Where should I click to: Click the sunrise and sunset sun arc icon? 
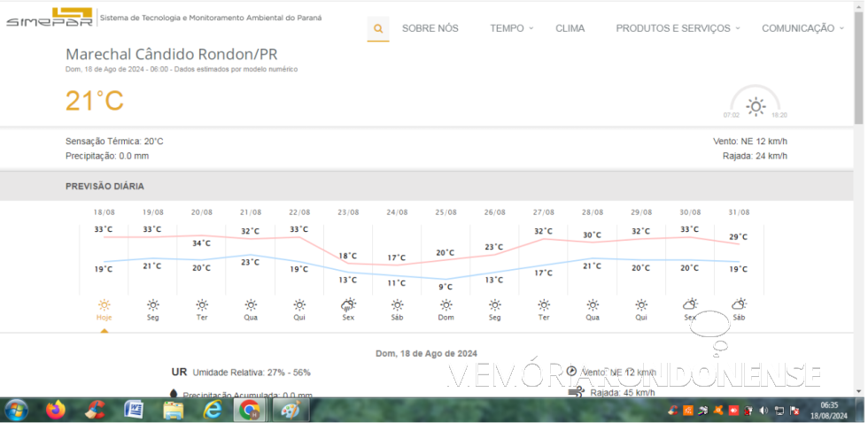756,105
